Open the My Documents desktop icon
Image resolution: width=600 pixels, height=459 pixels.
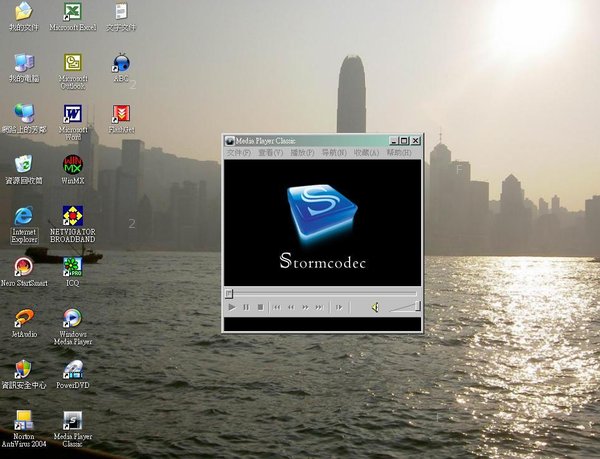click(x=24, y=16)
